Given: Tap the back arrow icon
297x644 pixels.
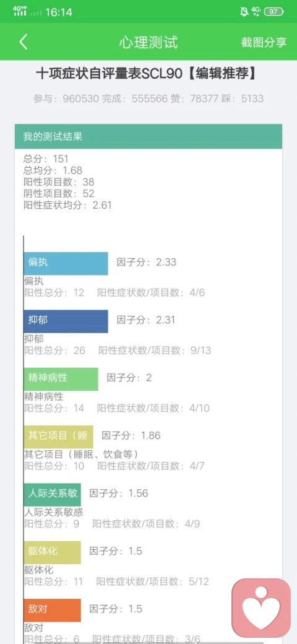Looking at the screenshot, I should tap(24, 42).
